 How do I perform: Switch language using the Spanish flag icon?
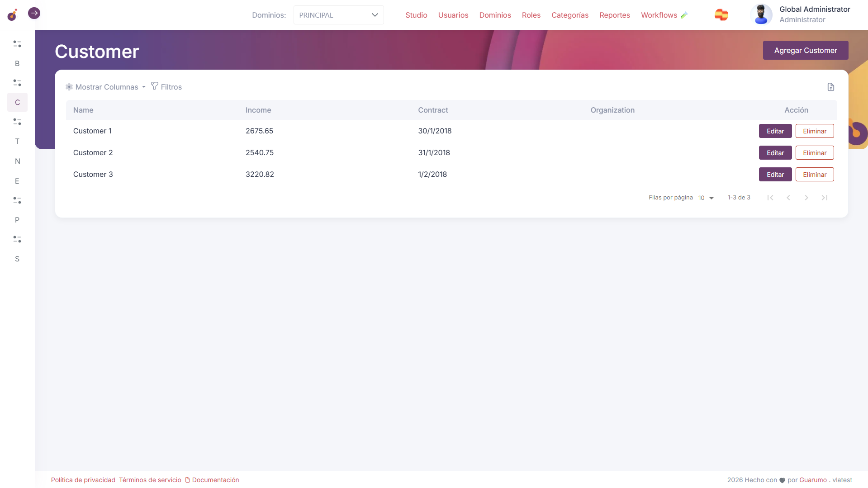coord(721,15)
